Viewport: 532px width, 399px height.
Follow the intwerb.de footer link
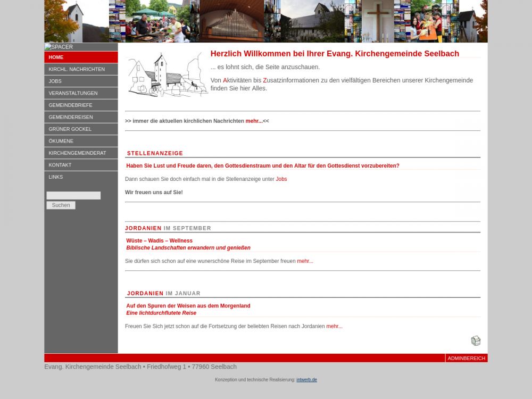pyautogui.click(x=306, y=380)
